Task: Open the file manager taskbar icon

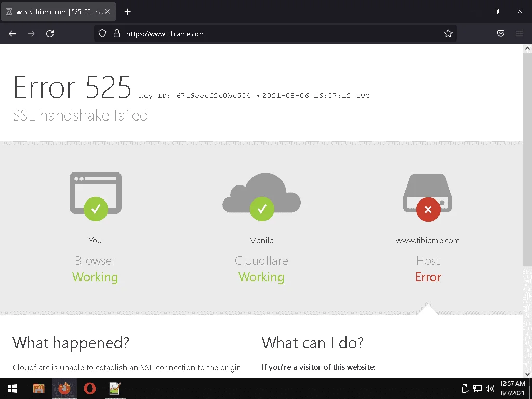Action: point(38,389)
